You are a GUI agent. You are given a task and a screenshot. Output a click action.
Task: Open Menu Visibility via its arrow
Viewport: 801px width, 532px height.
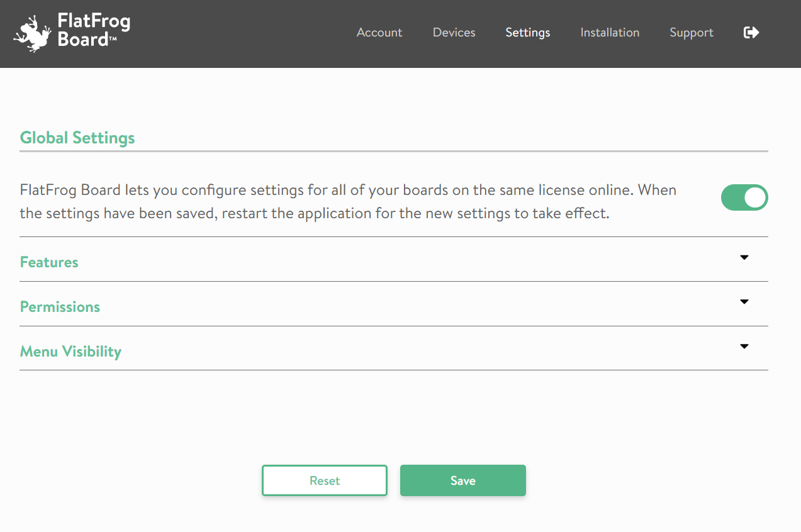tap(744, 346)
